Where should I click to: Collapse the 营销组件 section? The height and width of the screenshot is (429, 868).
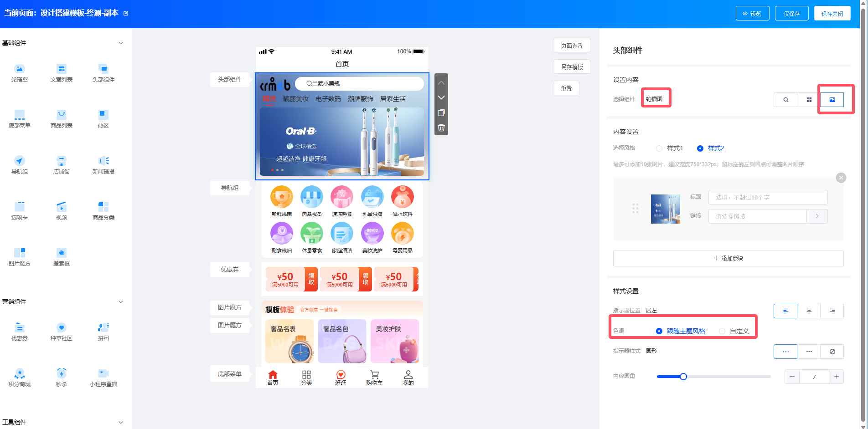point(121,302)
